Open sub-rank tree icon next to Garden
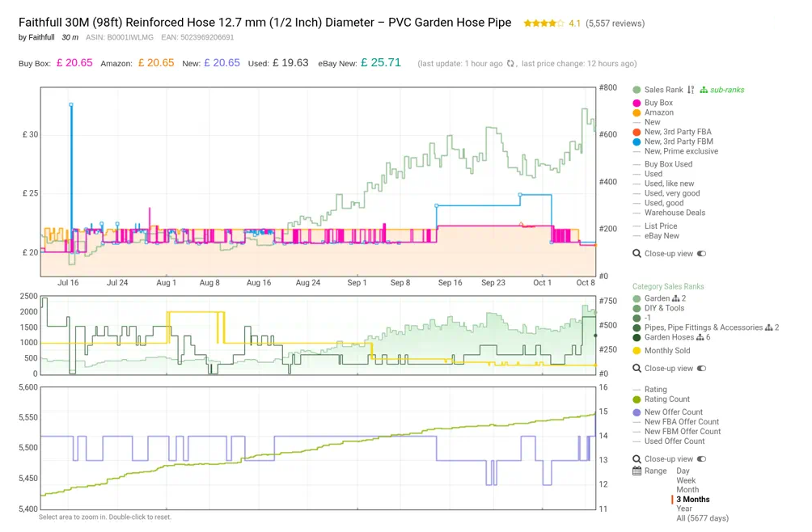The height and width of the screenshot is (532, 812). pyautogui.click(x=675, y=298)
